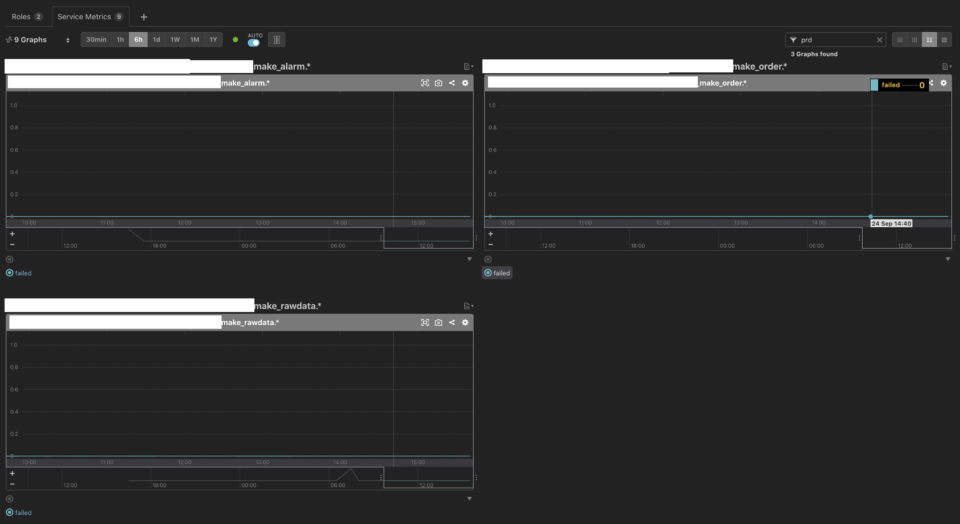
Task: Toggle the AUTO refresh switch
Action: [x=254, y=43]
